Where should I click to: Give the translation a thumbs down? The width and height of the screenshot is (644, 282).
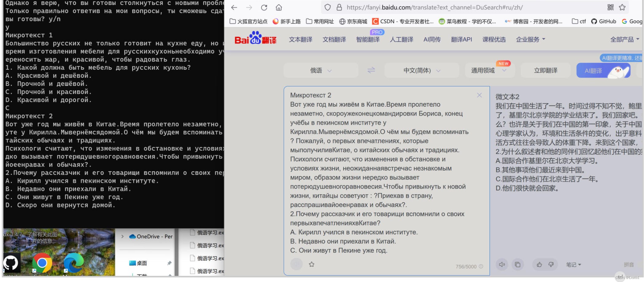552,264
